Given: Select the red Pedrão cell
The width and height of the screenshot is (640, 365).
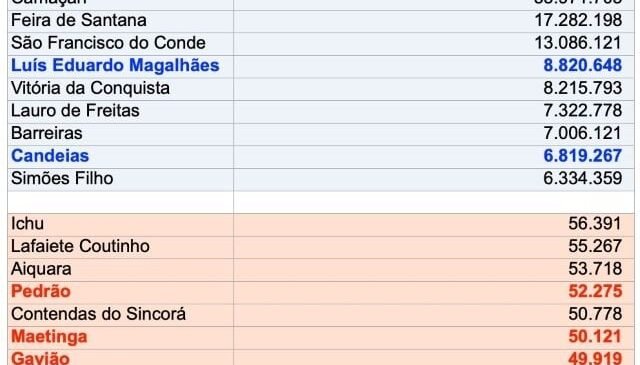Looking at the screenshot, I should pyautogui.click(x=120, y=292).
